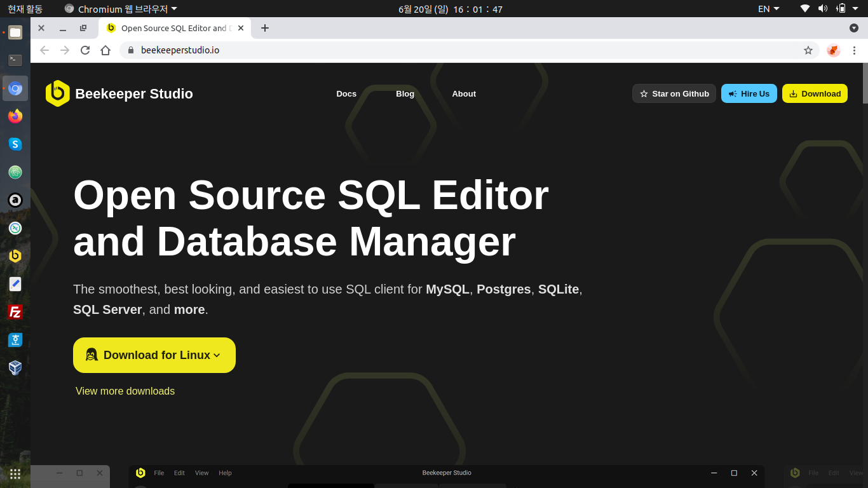
Task: Launch the green Atom editor dock icon
Action: (15, 172)
